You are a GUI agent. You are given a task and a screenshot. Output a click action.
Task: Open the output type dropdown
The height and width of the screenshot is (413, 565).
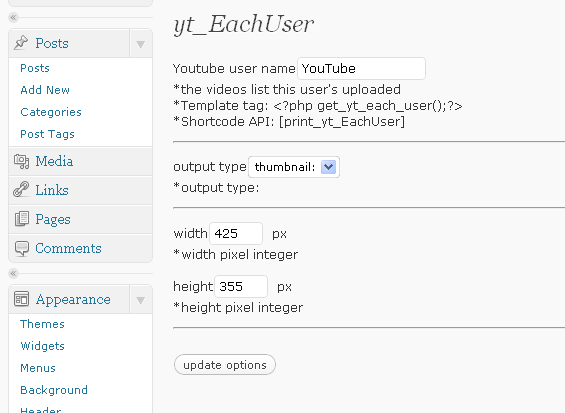click(x=294, y=167)
